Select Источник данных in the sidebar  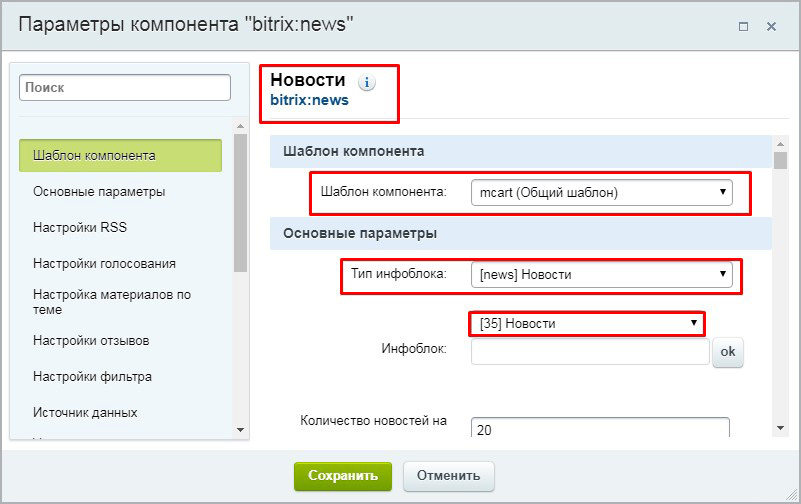click(85, 412)
